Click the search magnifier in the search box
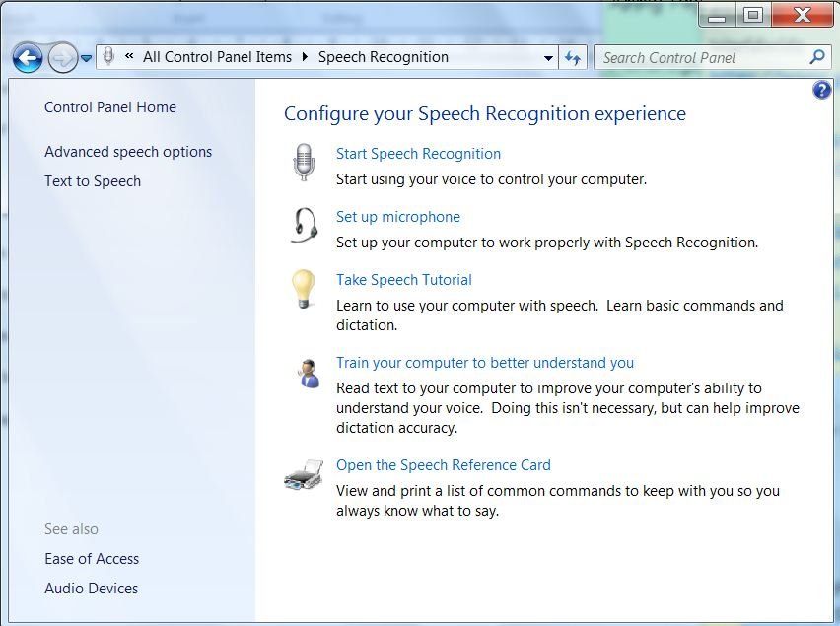840x626 pixels. pos(816,57)
